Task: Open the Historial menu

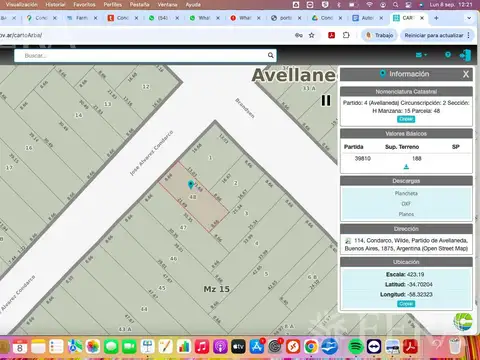Action: [55, 5]
